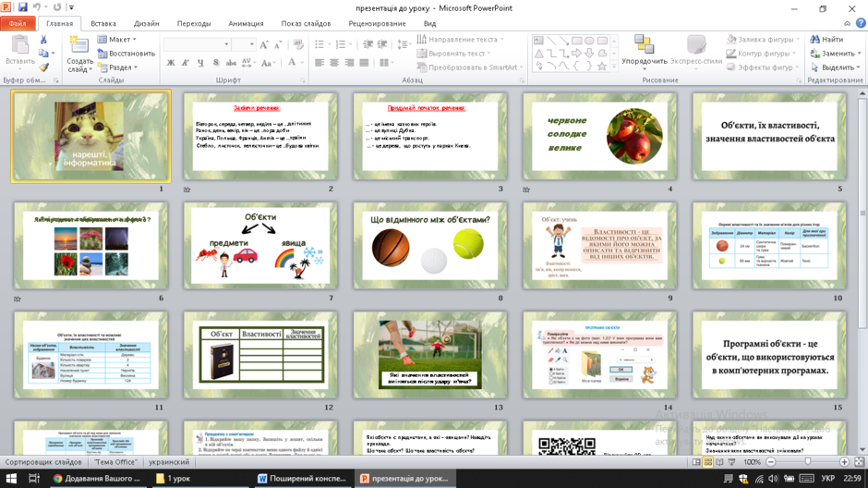Click the Упорядочить arrange icon
The width and height of the screenshot is (868, 488).
pos(644,43)
